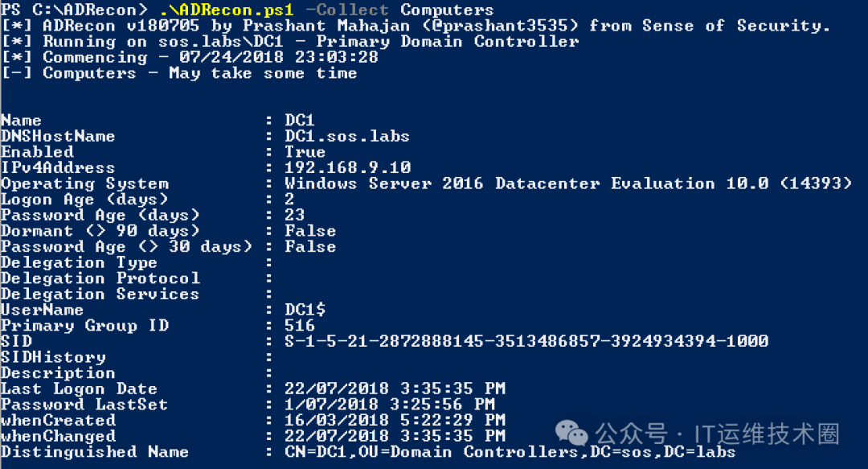Click the Operating System value text
Image resolution: width=868 pixels, height=469 pixels.
568,183
